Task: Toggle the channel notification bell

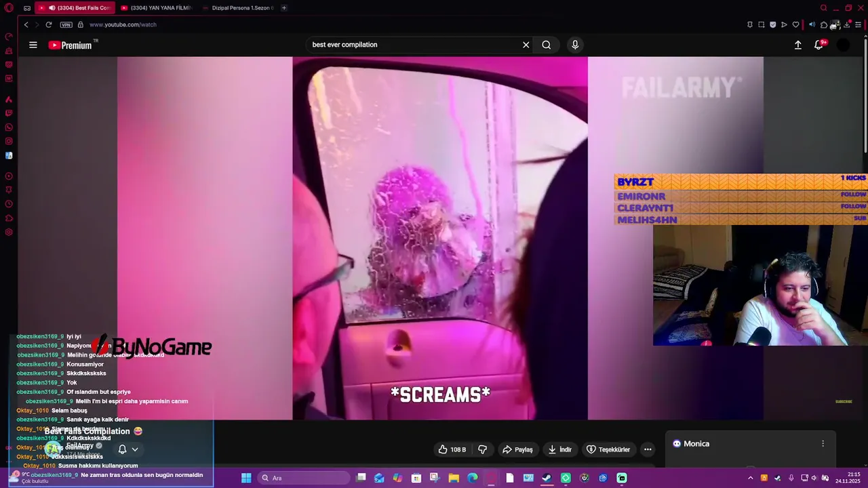Action: 122,449
